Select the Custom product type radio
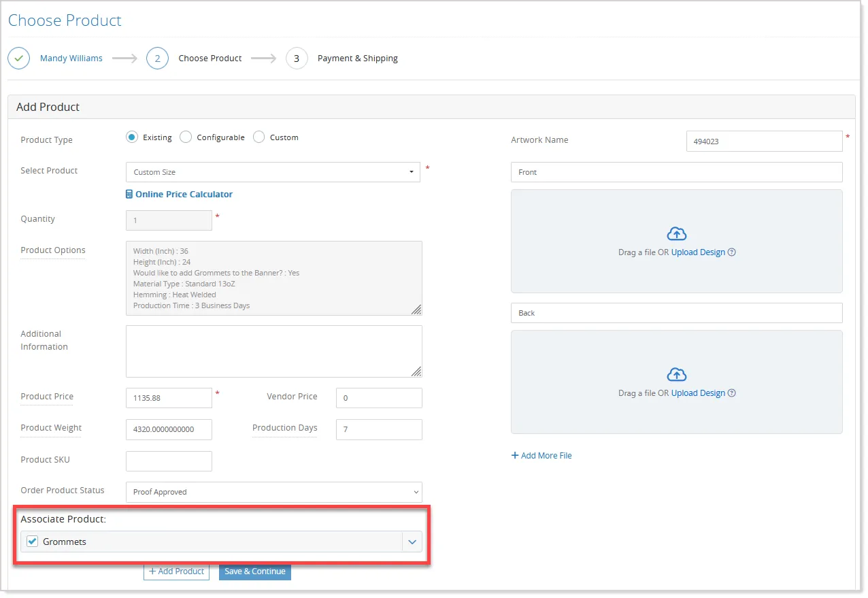 coord(258,137)
